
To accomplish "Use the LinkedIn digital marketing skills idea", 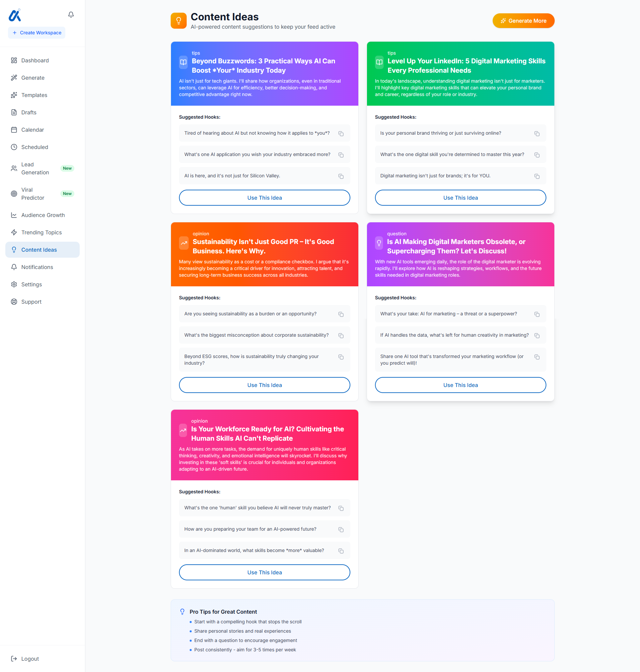I will pyautogui.click(x=460, y=198).
